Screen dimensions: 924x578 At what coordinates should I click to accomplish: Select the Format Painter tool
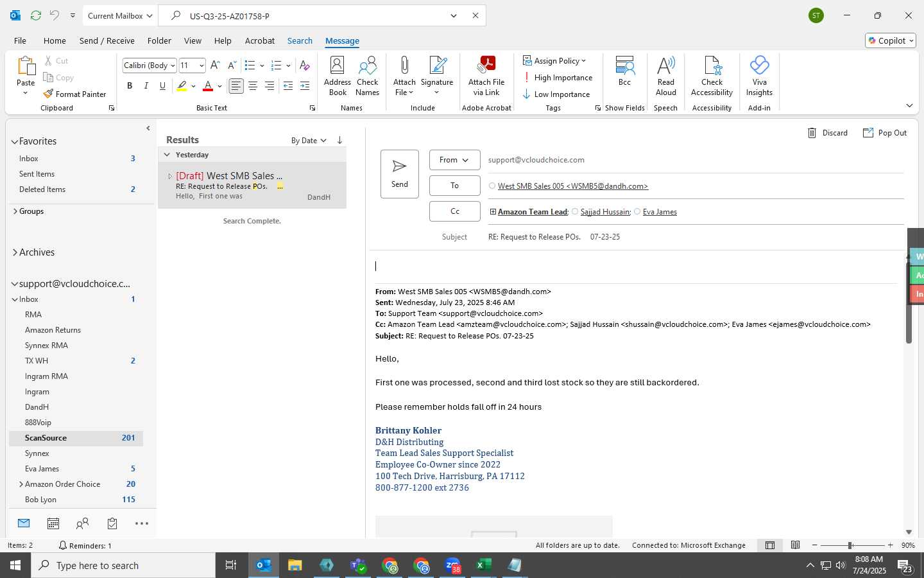coord(74,94)
